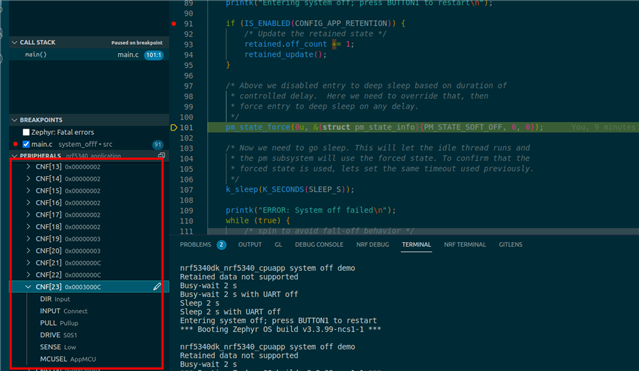
Task: Select the PULL Pullup field row
Action: (x=89, y=323)
